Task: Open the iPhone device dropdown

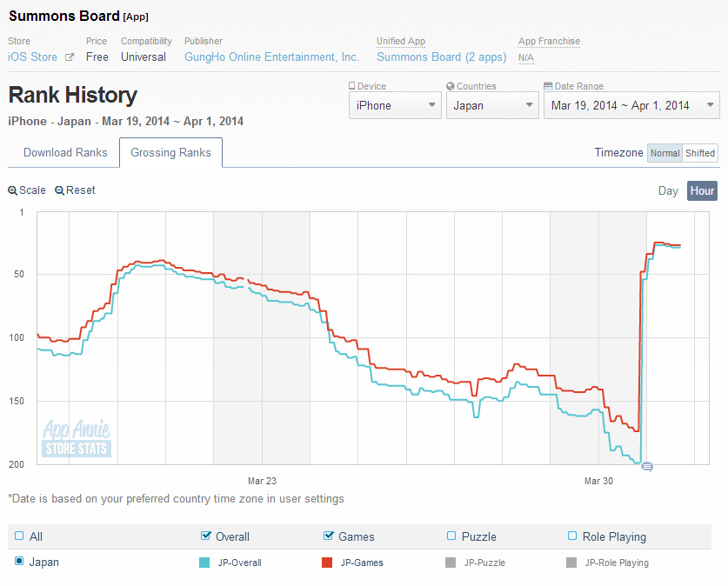Action: tap(395, 106)
